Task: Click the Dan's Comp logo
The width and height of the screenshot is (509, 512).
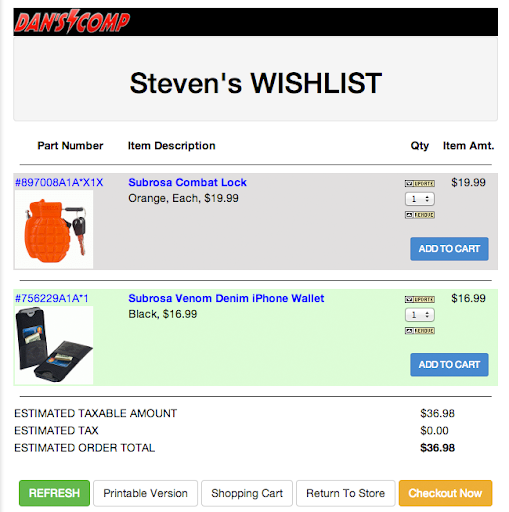Action: [72, 22]
